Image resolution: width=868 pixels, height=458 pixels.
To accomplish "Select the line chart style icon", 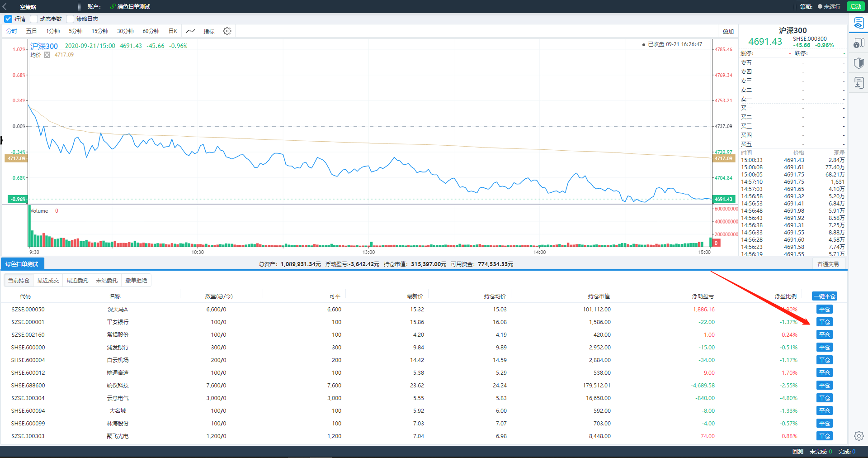I will point(190,31).
